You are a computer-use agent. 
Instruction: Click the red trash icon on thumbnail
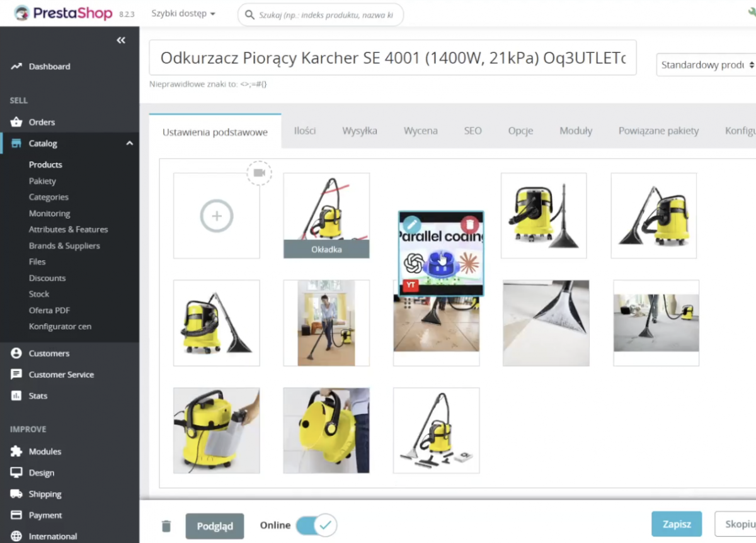469,224
